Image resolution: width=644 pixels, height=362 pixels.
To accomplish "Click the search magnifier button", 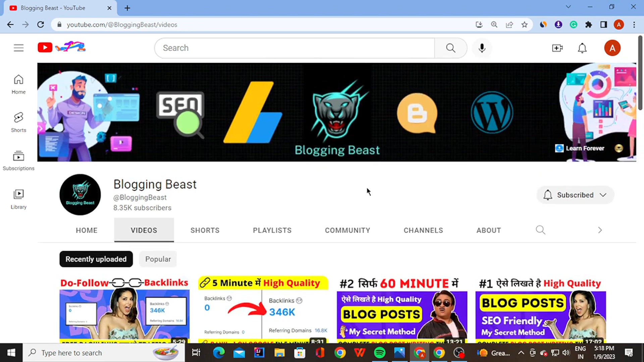I will (x=450, y=48).
